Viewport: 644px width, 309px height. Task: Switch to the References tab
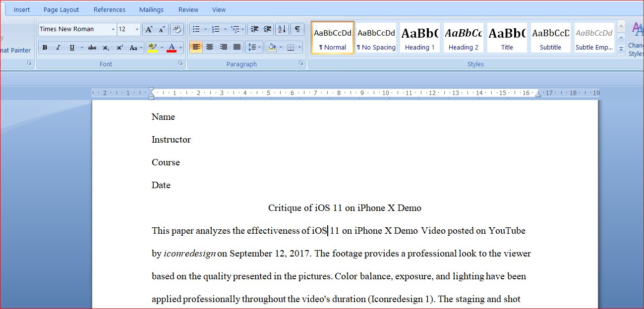click(x=110, y=9)
